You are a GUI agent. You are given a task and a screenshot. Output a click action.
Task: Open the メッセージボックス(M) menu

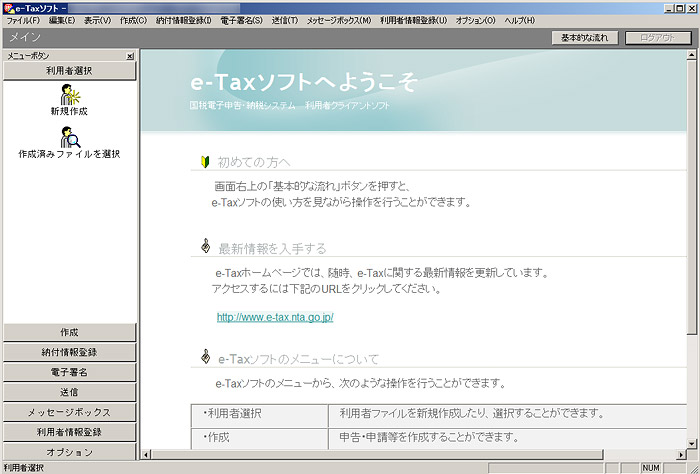pyautogui.click(x=339, y=21)
